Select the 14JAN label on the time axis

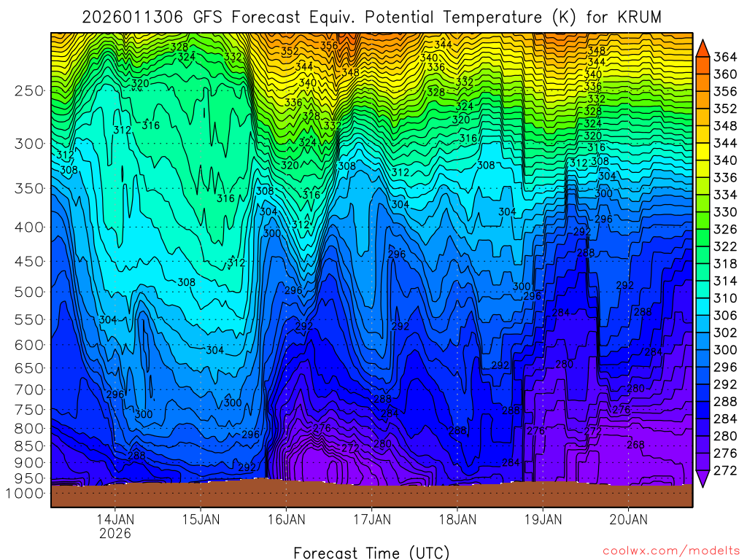coord(115,519)
